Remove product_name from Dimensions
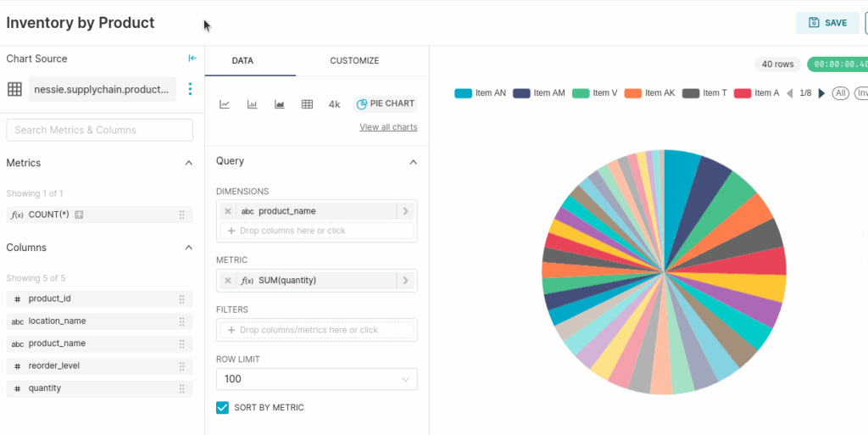This screenshot has height=435, width=868. point(228,211)
